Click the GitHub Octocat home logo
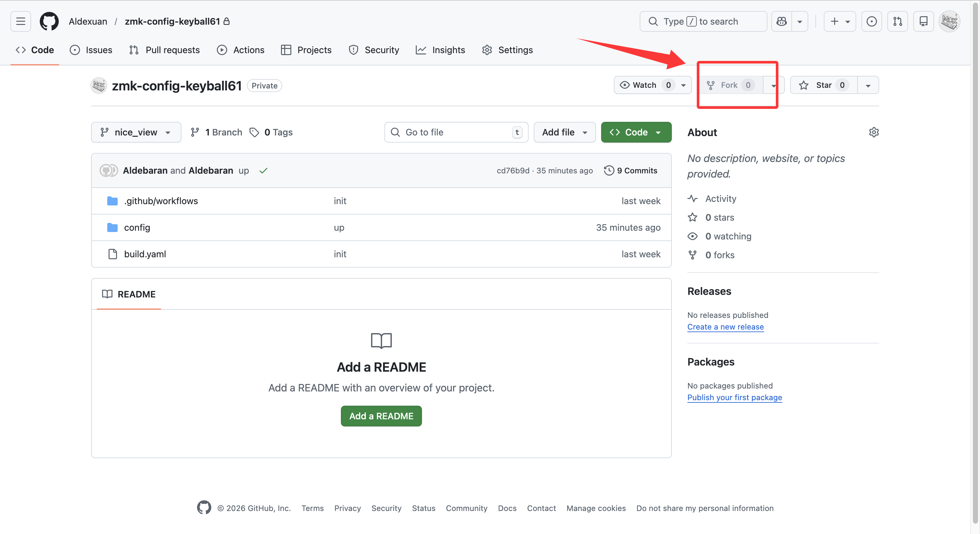 [49, 21]
